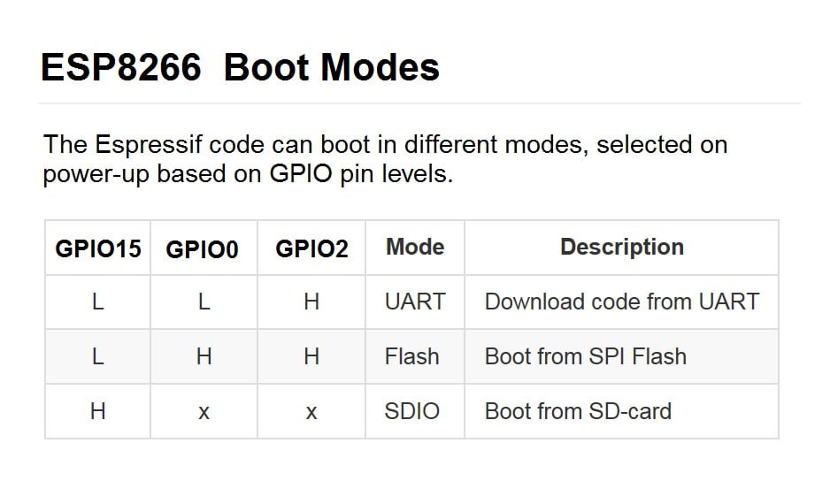Click the GPIO2 value in SDIO row
This screenshot has height=504, width=830.
(x=311, y=412)
